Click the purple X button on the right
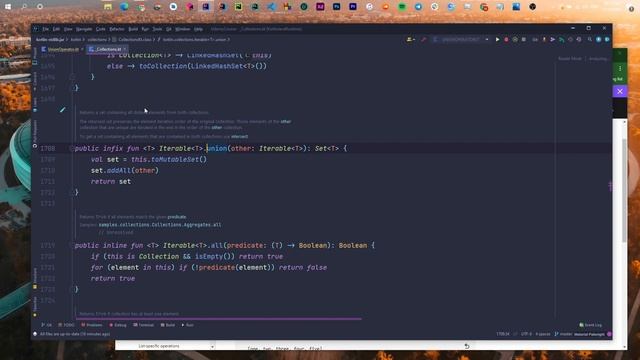 [620, 91]
